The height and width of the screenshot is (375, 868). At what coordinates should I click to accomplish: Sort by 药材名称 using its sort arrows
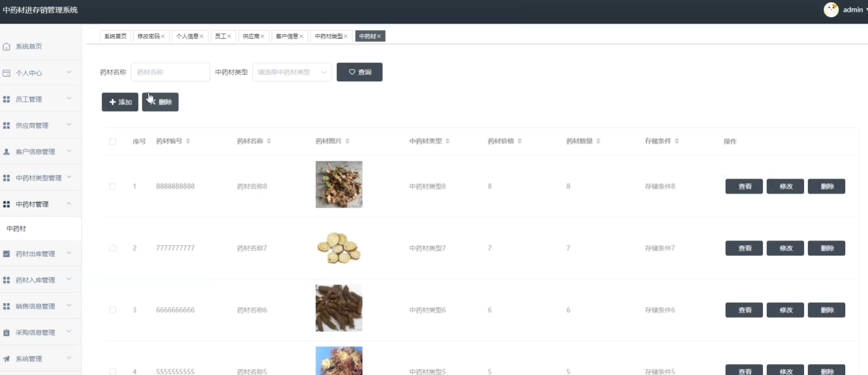(x=269, y=141)
